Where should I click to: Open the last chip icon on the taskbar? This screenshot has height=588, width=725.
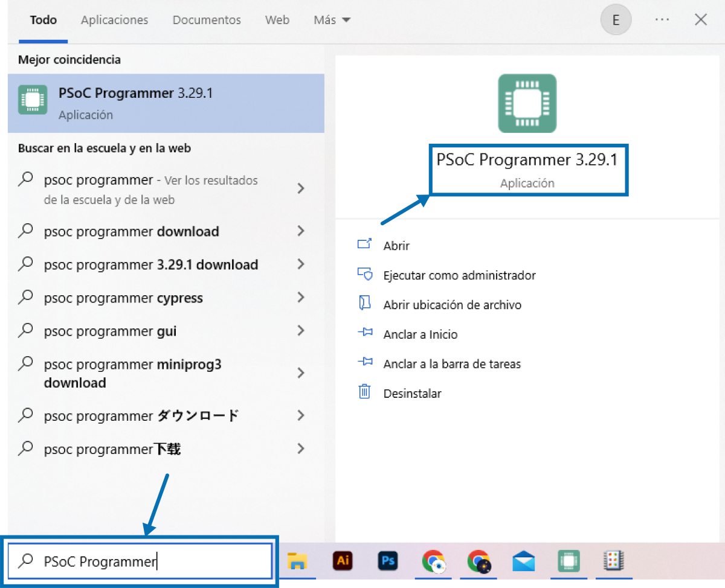[x=613, y=561]
